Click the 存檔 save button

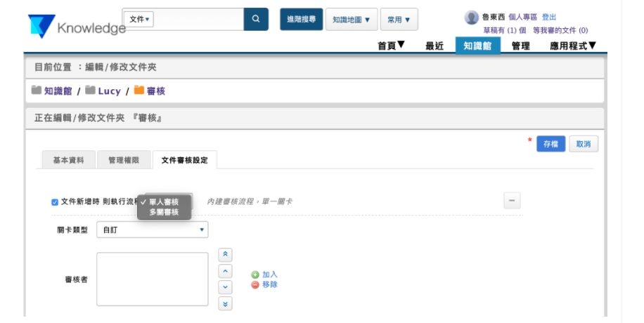point(550,144)
